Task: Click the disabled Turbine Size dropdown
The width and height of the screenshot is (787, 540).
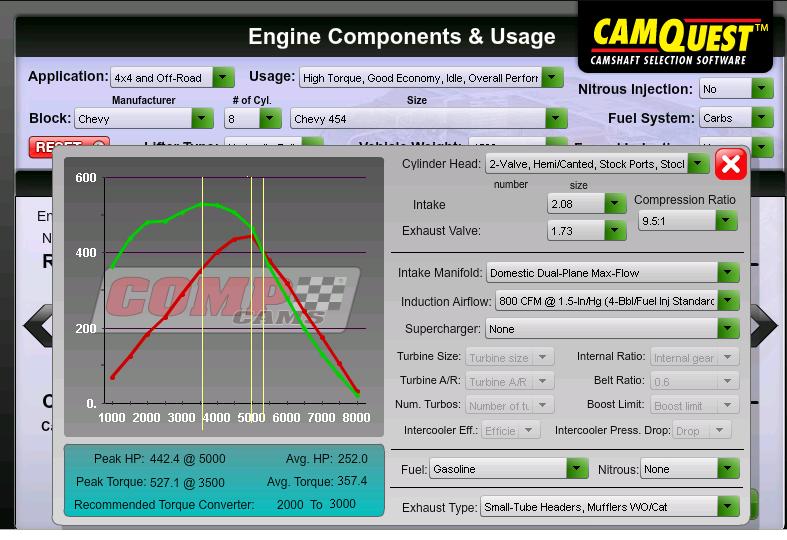Action: click(x=510, y=357)
